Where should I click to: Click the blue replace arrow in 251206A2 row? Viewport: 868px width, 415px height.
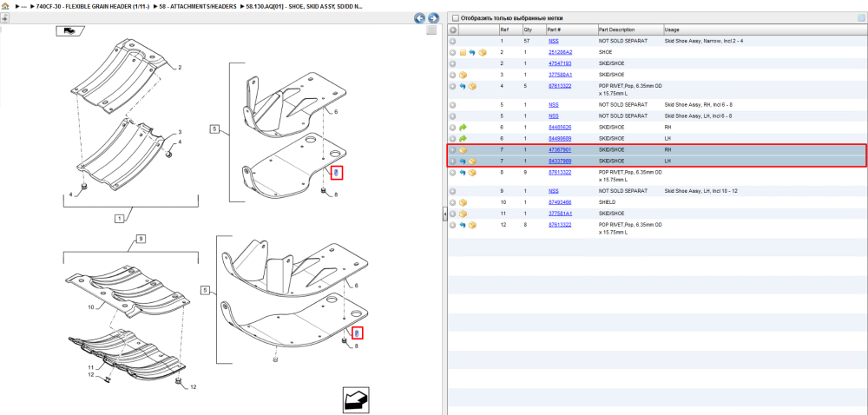tap(472, 53)
